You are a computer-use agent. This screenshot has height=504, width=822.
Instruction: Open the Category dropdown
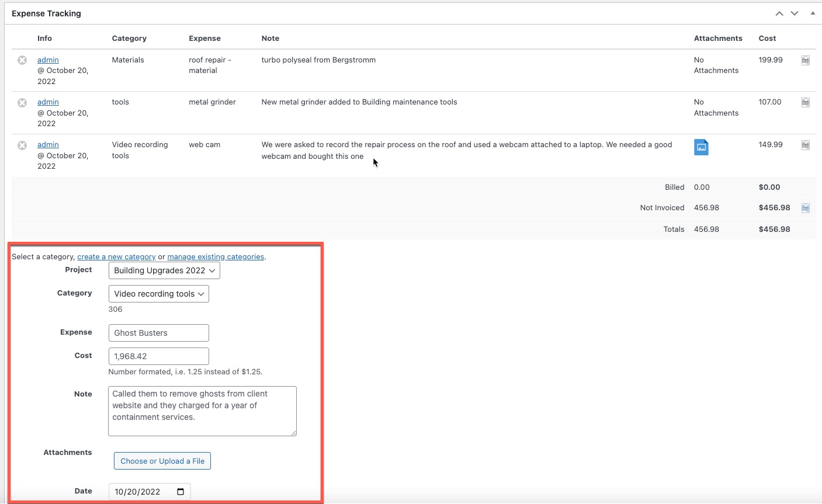point(158,294)
